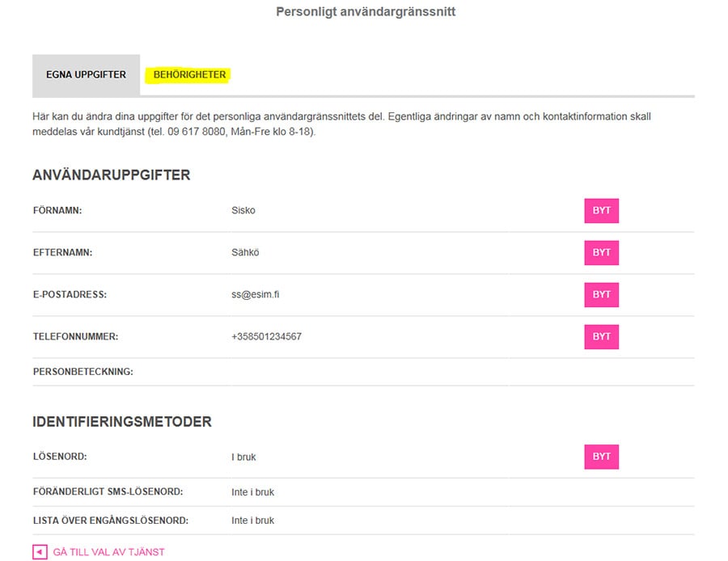Change Telefonnummer via BYT button

pyautogui.click(x=601, y=336)
